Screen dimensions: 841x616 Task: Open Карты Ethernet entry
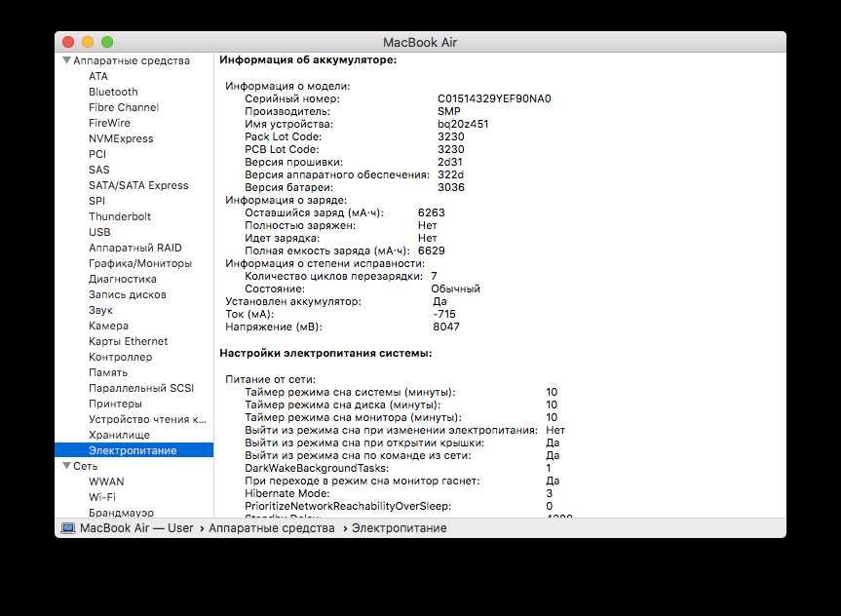click(129, 341)
